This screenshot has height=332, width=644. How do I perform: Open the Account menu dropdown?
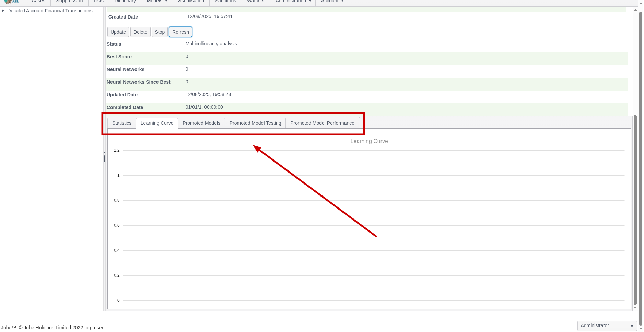(x=332, y=2)
